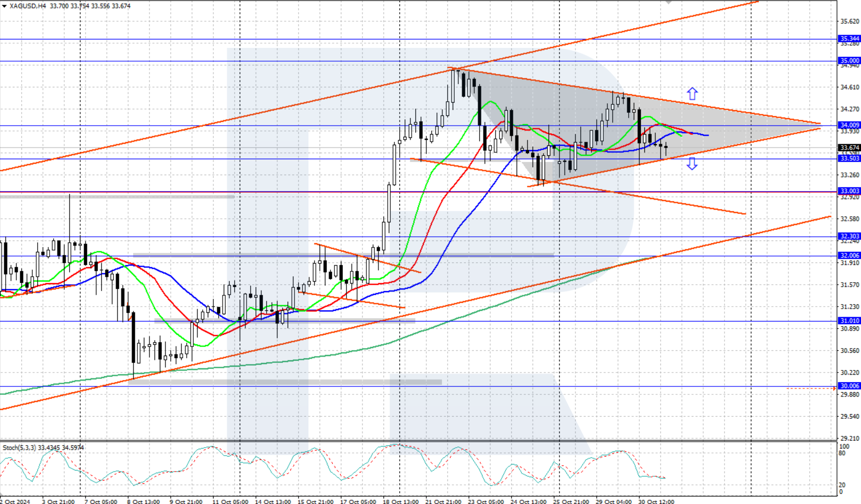Click the blue downward arrow annotation

[692, 165]
